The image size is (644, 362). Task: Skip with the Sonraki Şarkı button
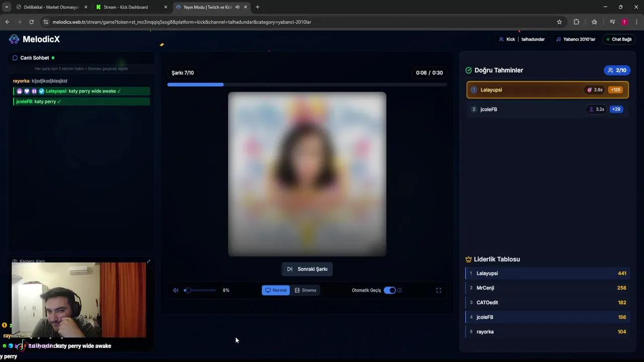pos(307,269)
